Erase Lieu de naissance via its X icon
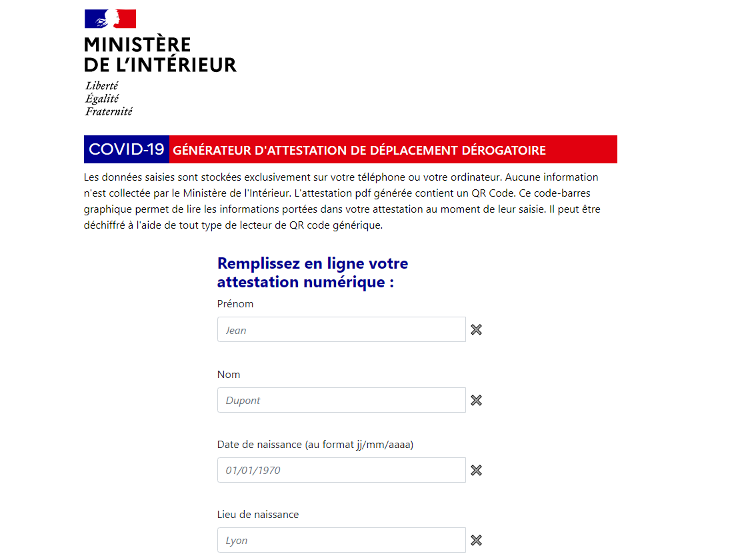This screenshot has height=560, width=740. (476, 540)
